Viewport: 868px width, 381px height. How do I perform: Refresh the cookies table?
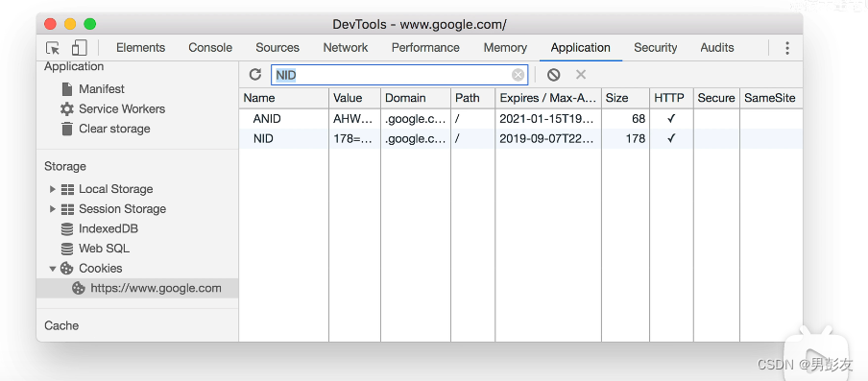tap(255, 75)
